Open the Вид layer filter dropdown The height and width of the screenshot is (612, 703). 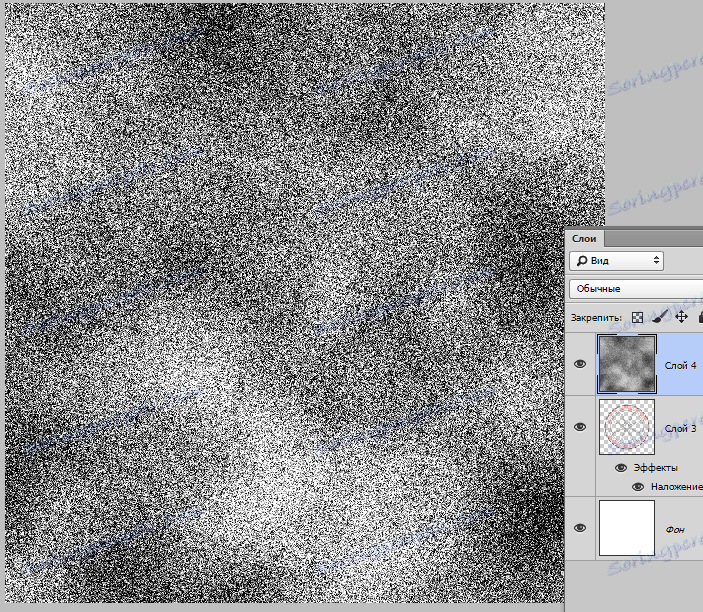(616, 260)
